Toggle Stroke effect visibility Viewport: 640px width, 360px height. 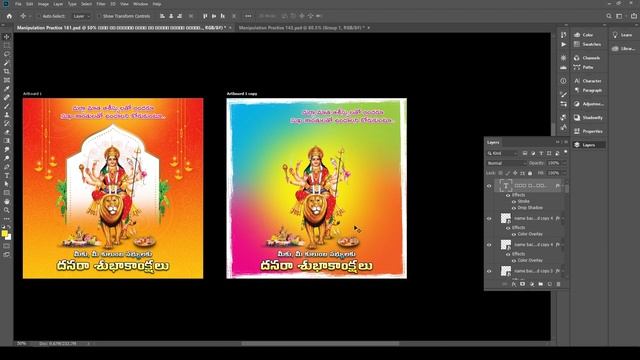pyautogui.click(x=513, y=201)
